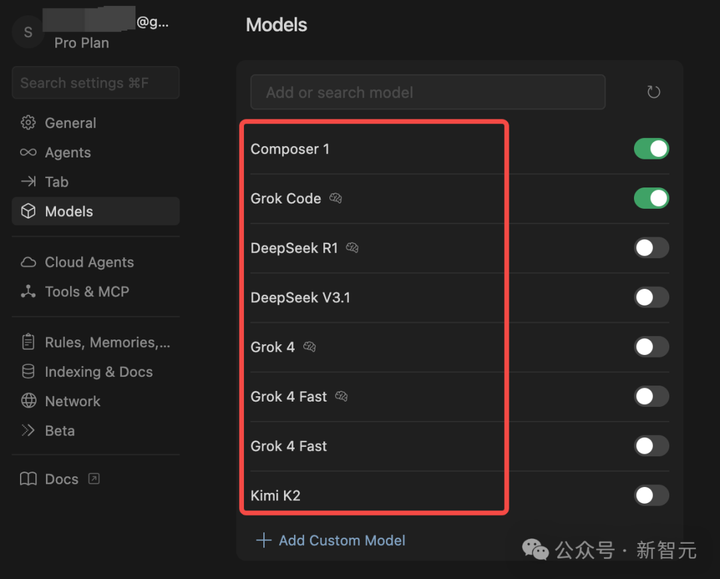720x579 pixels.
Task: Select Indexing & Docs in sidebar
Action: click(x=98, y=371)
